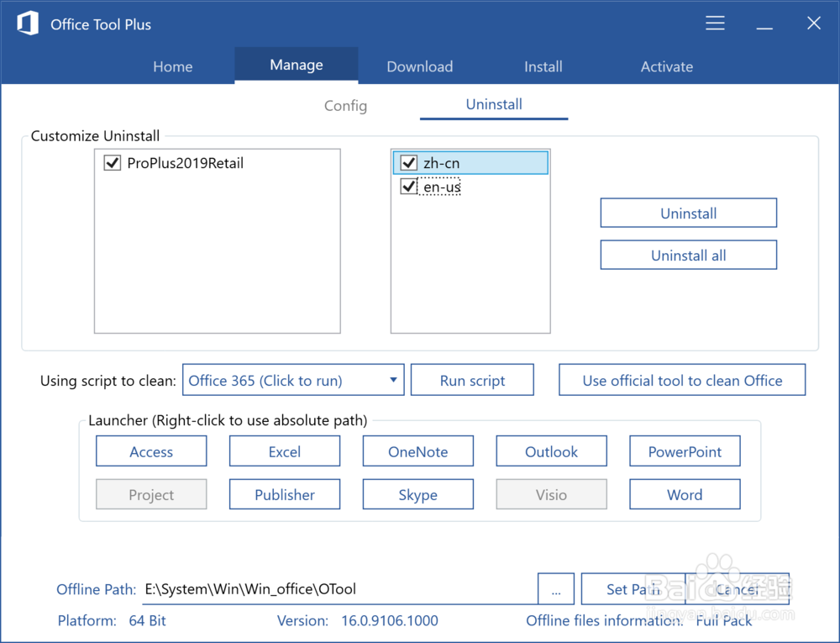Switch to the Activate tab
This screenshot has height=643, width=840.
click(666, 66)
